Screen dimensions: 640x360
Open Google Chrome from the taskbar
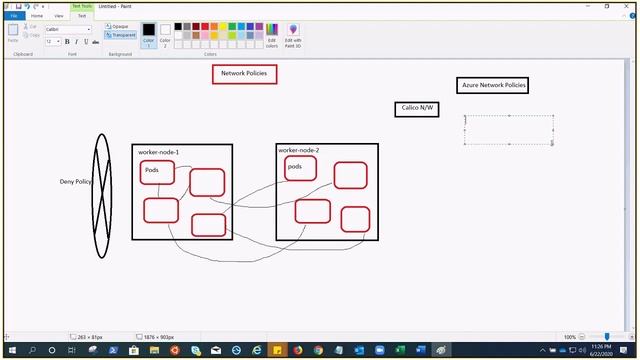[x=318, y=350]
